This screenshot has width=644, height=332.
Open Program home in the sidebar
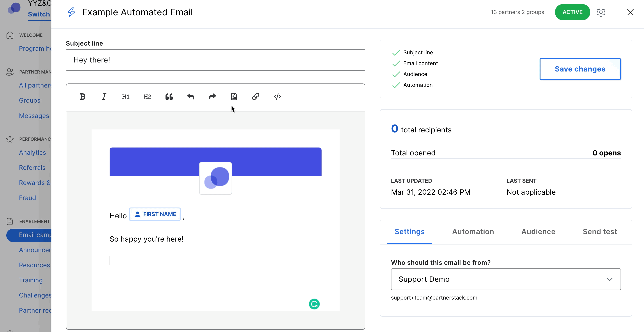(35, 48)
